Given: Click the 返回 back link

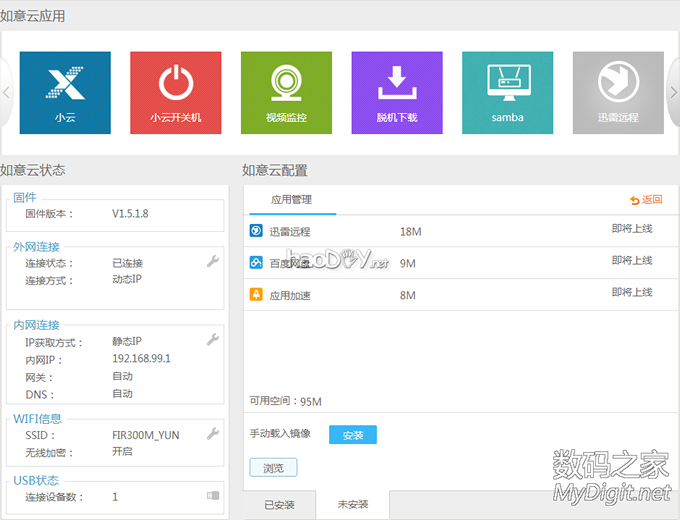Looking at the screenshot, I should [646, 200].
